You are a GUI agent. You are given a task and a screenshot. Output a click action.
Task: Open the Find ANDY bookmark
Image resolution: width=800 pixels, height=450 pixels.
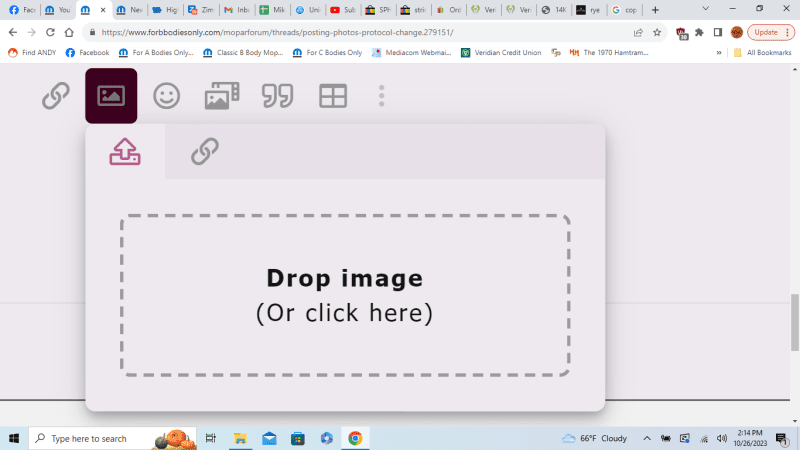(x=32, y=53)
